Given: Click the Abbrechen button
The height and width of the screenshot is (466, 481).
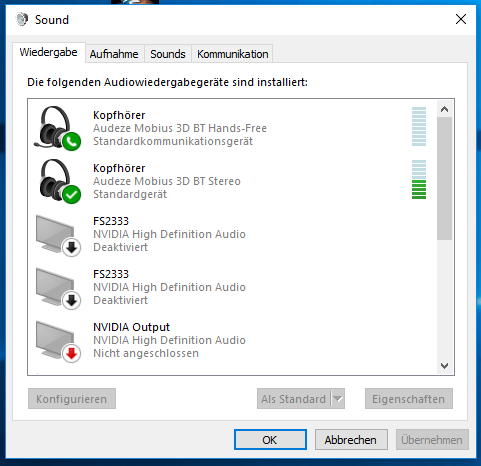Looking at the screenshot, I should tap(351, 440).
